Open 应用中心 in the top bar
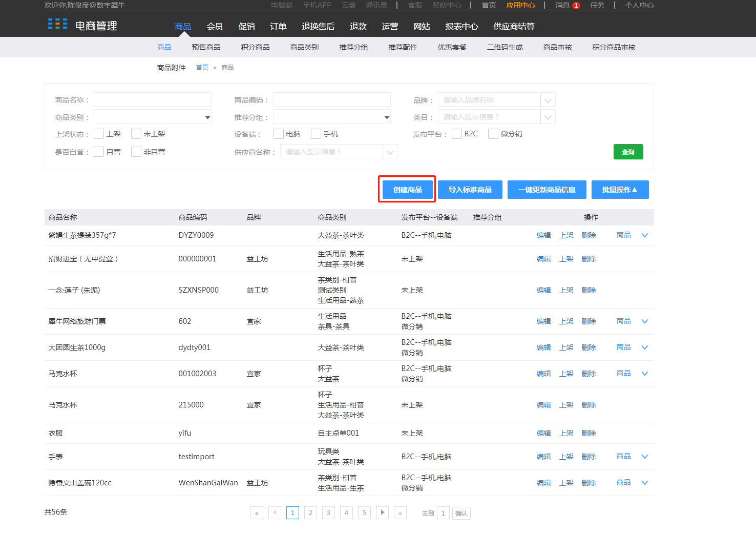The width and height of the screenshot is (756, 533). [x=521, y=5]
